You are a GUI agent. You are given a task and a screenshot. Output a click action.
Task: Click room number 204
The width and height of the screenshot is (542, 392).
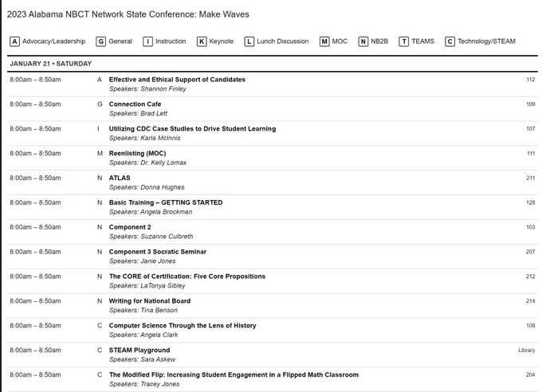point(531,374)
